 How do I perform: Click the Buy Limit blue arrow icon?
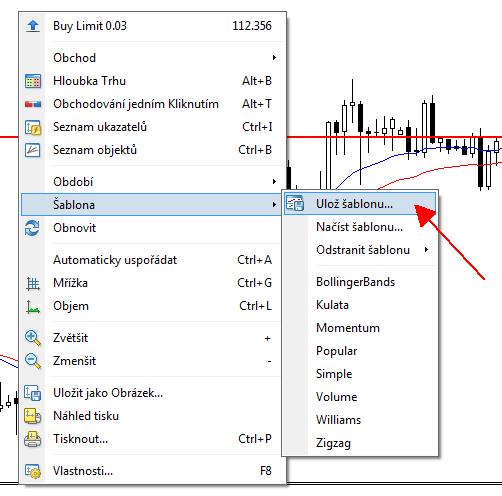[x=33, y=26]
